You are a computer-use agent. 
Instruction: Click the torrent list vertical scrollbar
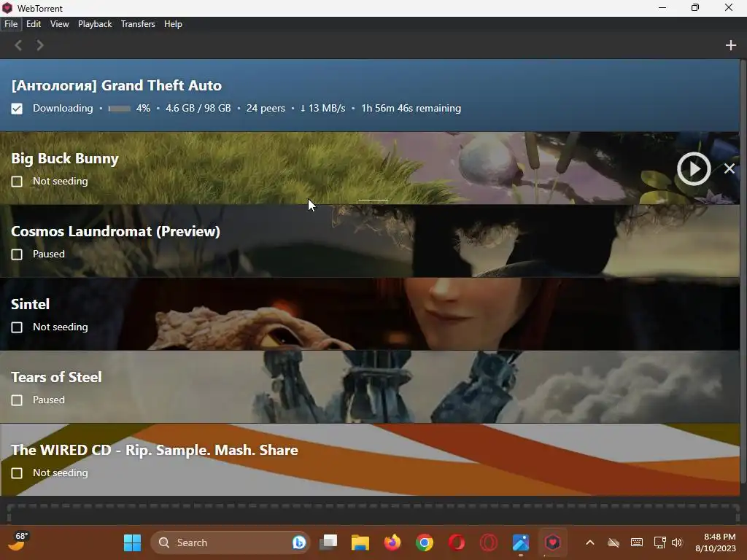[743, 271]
